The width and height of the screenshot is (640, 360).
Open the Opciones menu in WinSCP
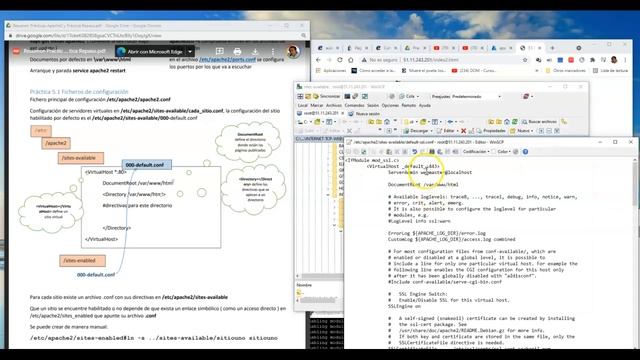click(390, 105)
